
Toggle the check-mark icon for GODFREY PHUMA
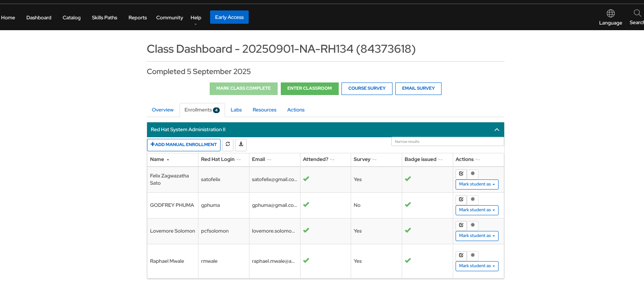pos(461,200)
